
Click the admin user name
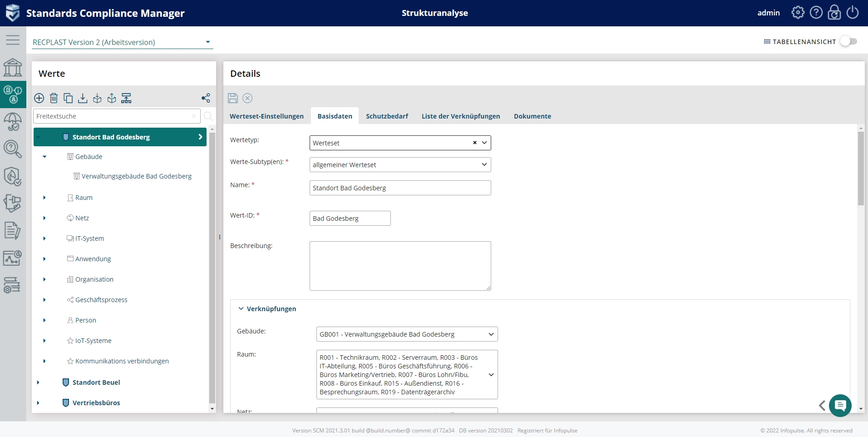[x=769, y=13]
